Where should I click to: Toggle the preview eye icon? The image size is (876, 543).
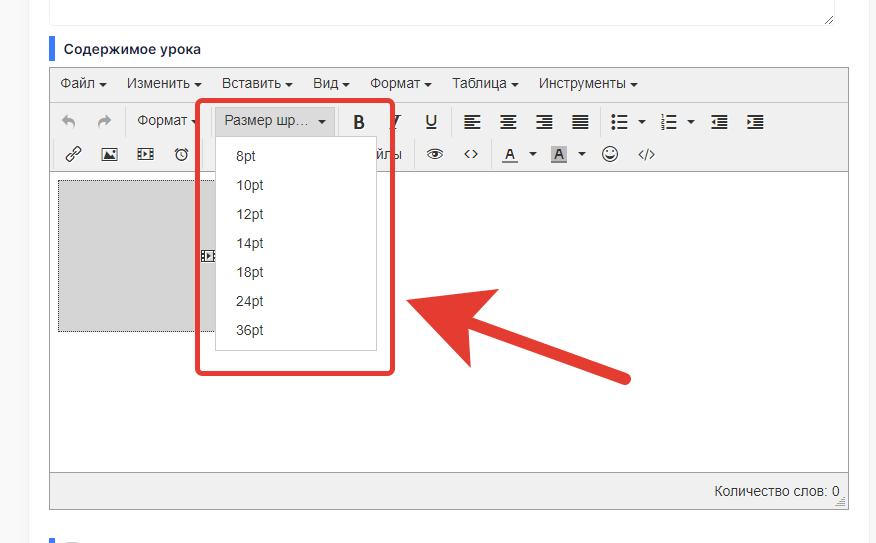click(435, 154)
